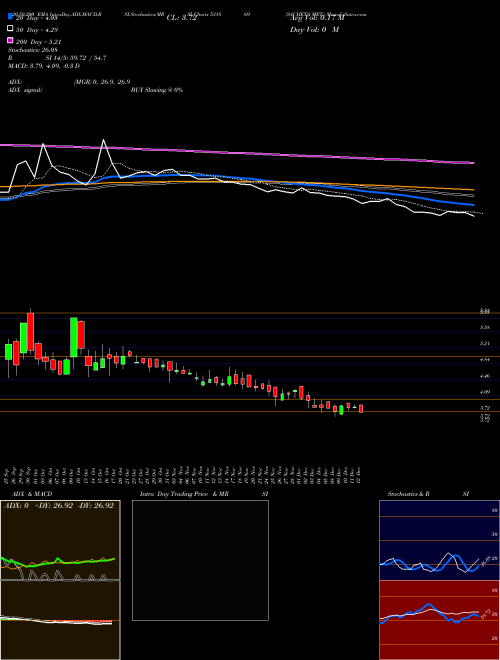Click the 'MACD: 3.79, 4.09, -0.3 D' line
The image size is (500, 660).
click(44, 66)
